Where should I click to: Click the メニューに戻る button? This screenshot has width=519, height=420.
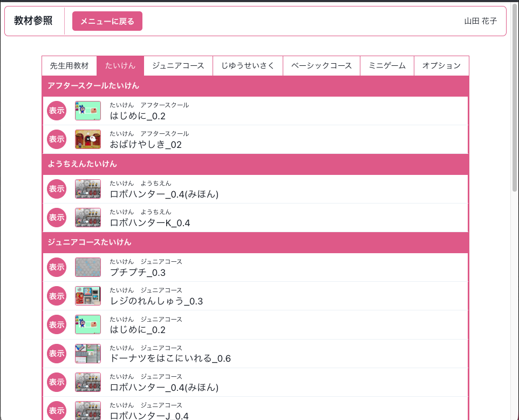[x=107, y=21]
